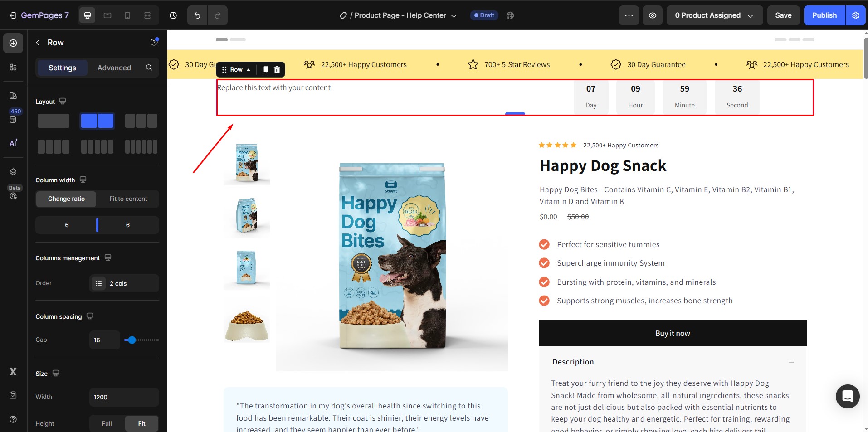This screenshot has height=432, width=868.
Task: Click the undo arrow icon
Action: coord(197,15)
